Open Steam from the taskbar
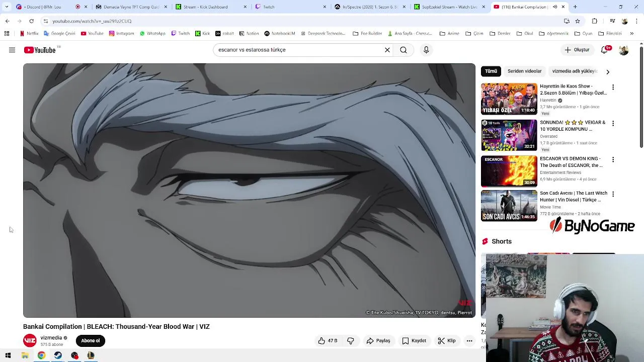Image resolution: width=644 pixels, height=362 pixels. 58,355
